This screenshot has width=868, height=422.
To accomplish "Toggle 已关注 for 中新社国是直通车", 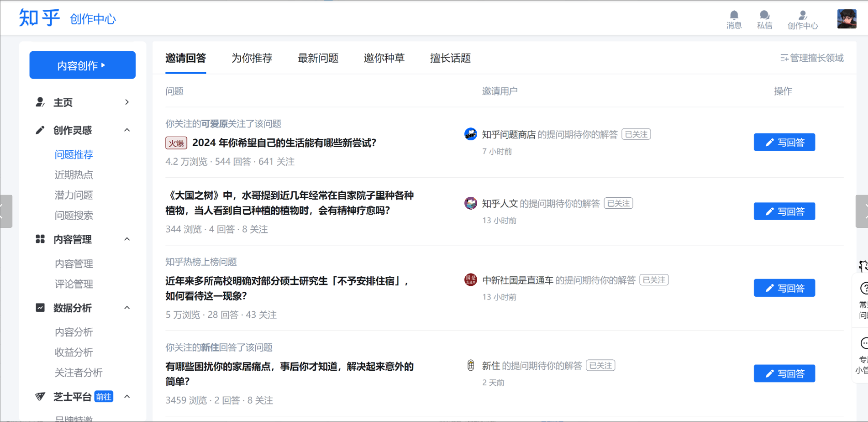I will [x=654, y=280].
